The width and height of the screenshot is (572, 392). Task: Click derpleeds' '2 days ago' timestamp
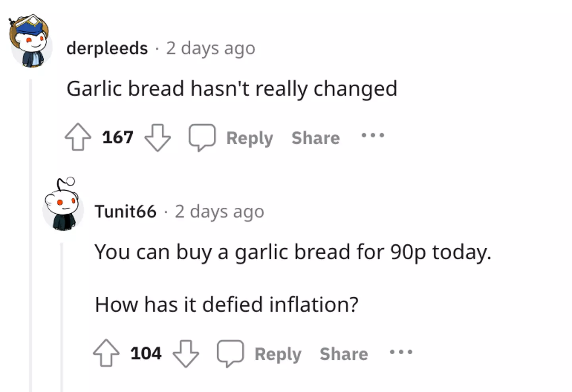point(211,48)
